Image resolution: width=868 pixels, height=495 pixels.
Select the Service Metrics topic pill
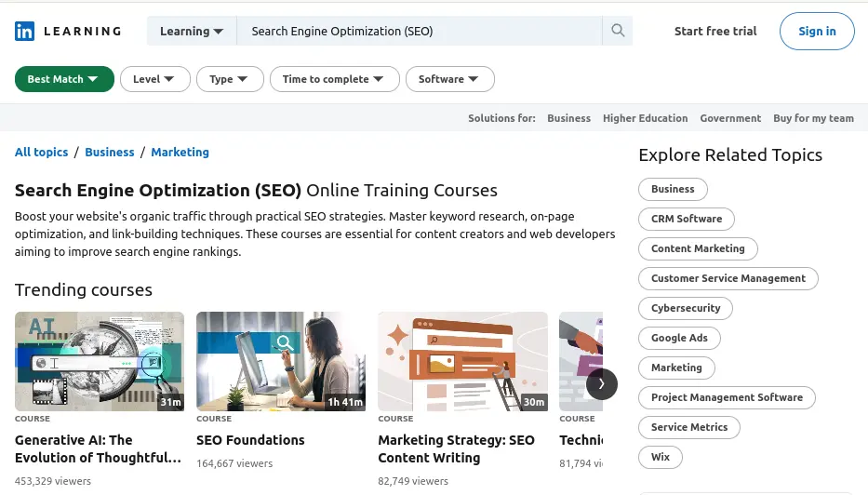689,427
